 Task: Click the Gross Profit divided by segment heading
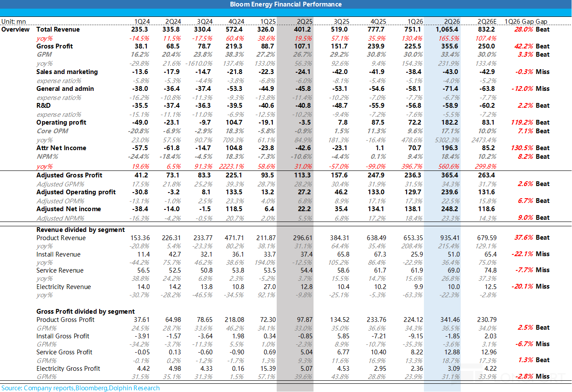(x=86, y=312)
